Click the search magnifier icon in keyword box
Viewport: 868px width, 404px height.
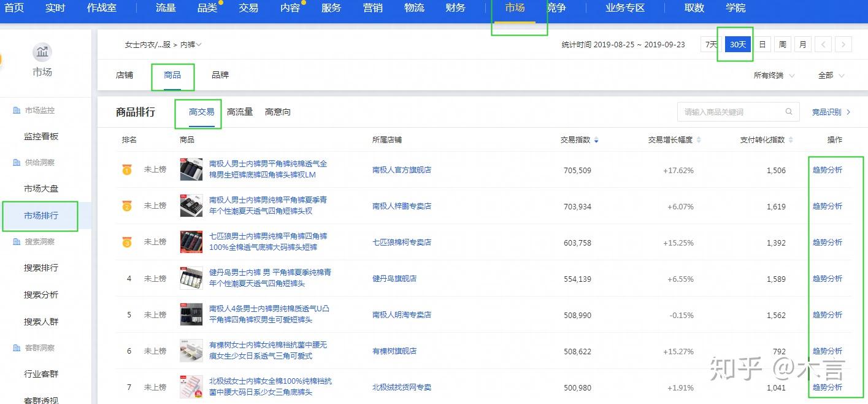(x=789, y=112)
